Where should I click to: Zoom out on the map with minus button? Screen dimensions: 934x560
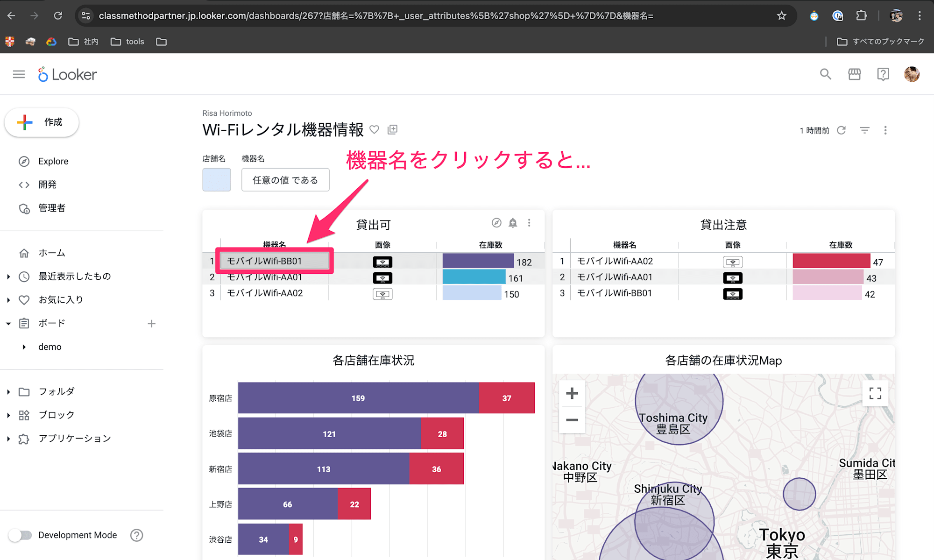pos(572,420)
